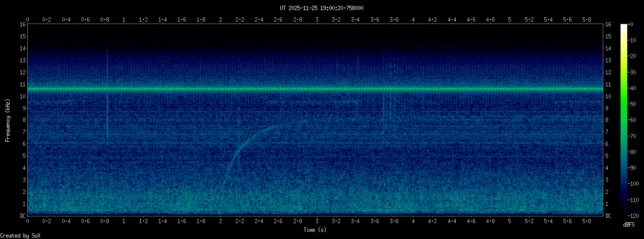
Task: Click the 'Frequency (kHz)' axis label
Action: [x=8, y=120]
